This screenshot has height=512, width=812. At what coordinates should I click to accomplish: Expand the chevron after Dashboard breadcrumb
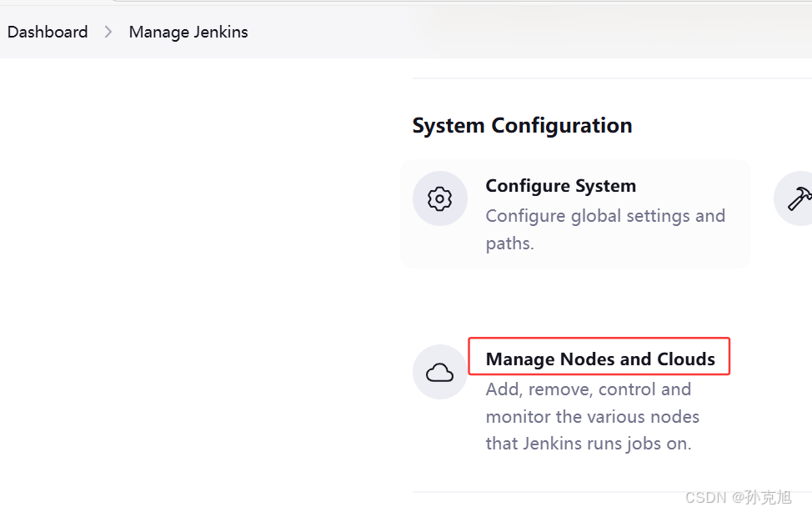(x=108, y=33)
